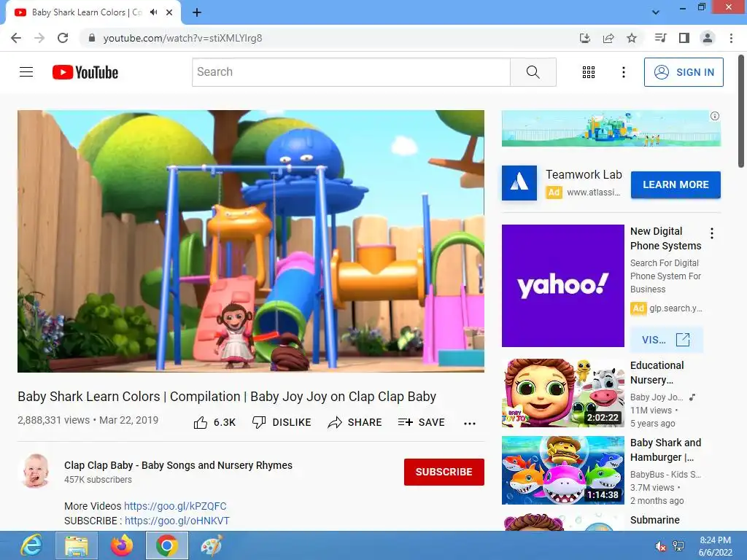747x560 pixels.
Task: Open 'Baby Shark and Hamburger' title
Action: point(665,450)
